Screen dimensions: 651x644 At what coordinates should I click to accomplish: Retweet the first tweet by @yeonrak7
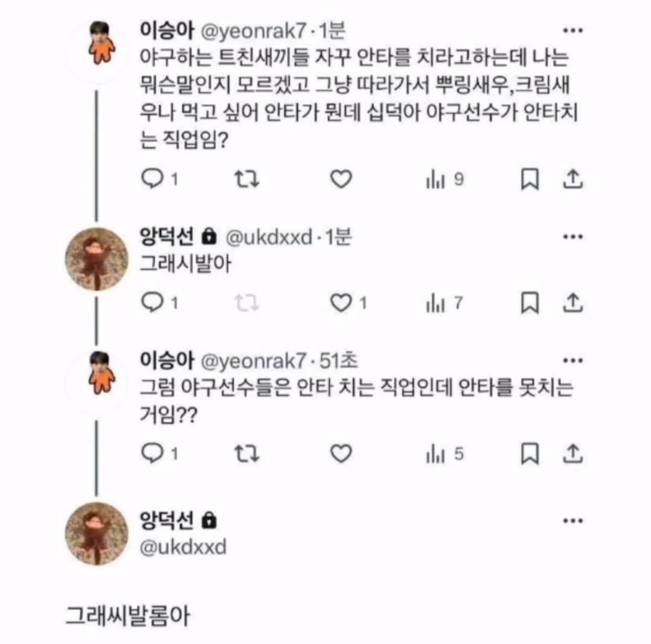click(x=247, y=179)
